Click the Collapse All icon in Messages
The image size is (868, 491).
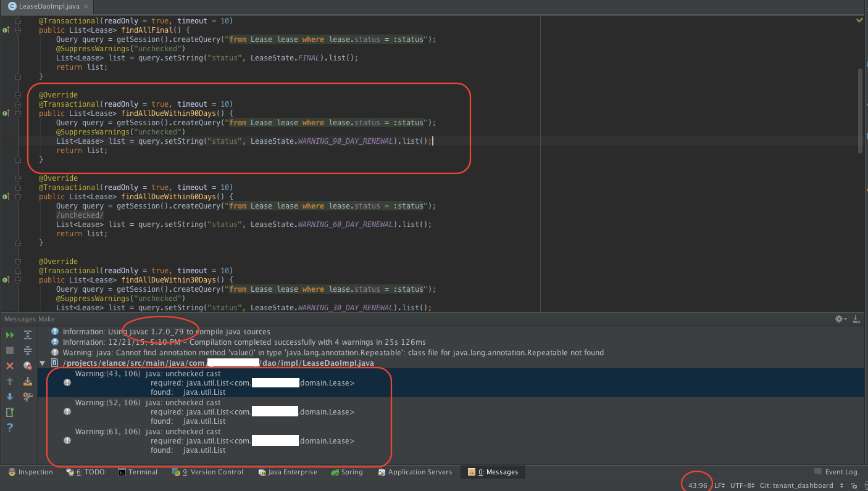pyautogui.click(x=28, y=350)
